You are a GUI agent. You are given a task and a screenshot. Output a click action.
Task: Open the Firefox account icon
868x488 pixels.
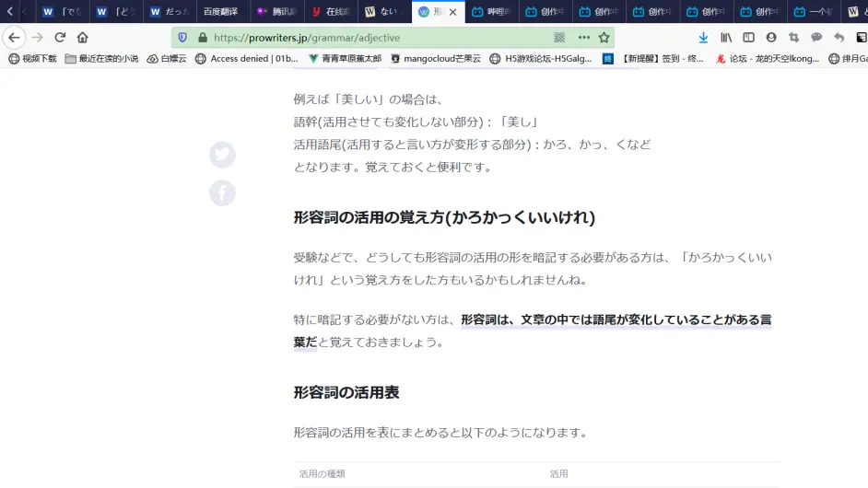771,38
